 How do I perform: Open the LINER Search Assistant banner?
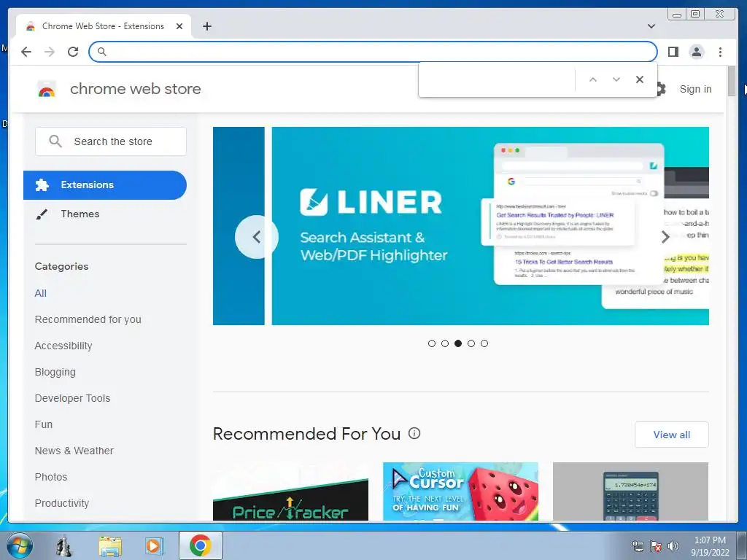pos(489,226)
